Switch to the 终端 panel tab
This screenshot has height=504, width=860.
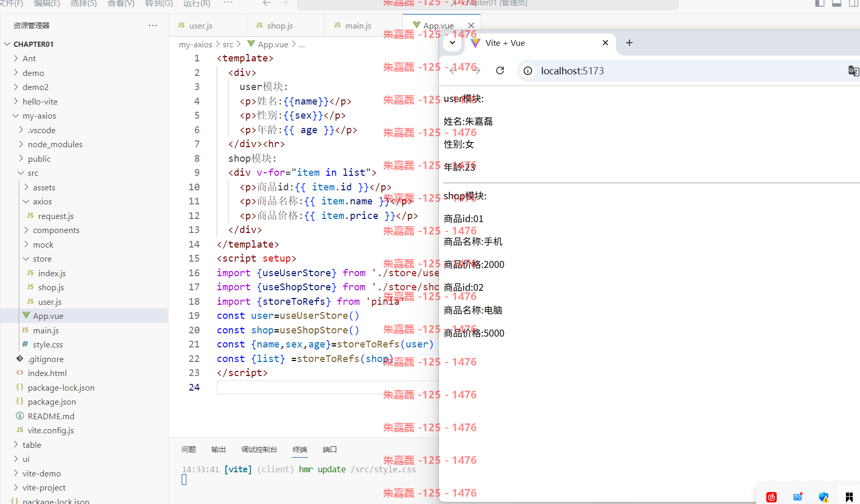[300, 449]
